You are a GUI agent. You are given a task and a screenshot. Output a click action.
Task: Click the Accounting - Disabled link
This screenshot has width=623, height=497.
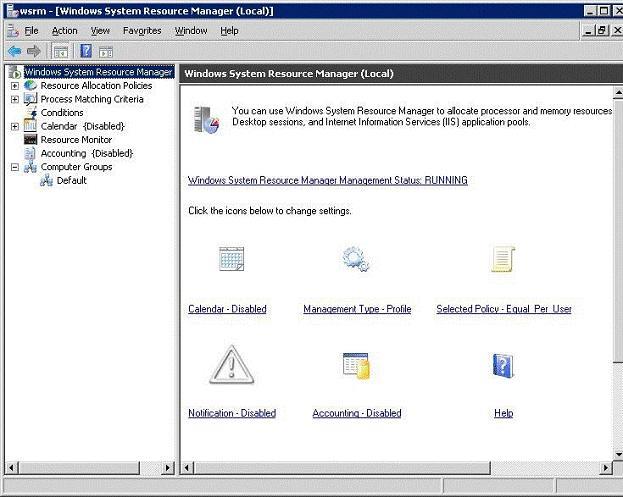tap(357, 413)
